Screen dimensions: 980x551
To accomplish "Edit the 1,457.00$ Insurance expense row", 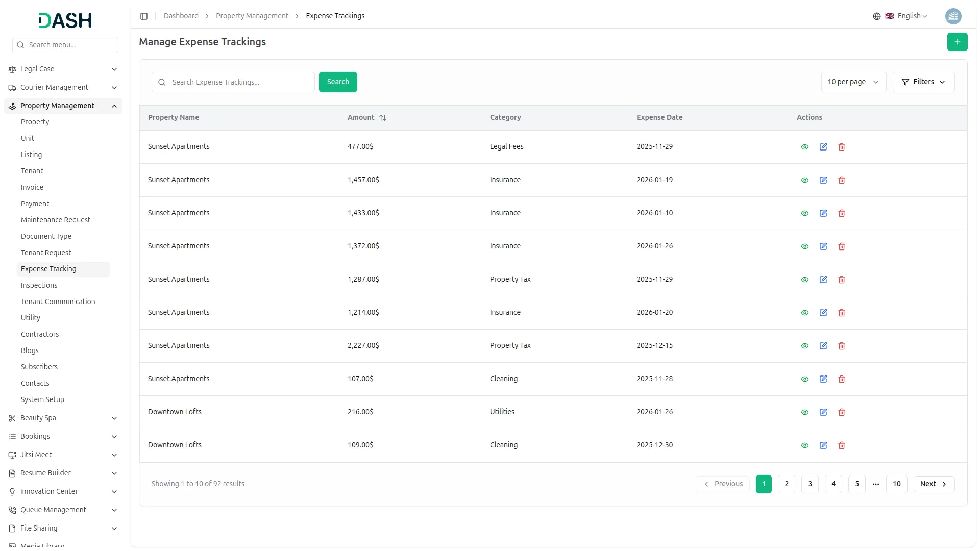I will 823,180.
